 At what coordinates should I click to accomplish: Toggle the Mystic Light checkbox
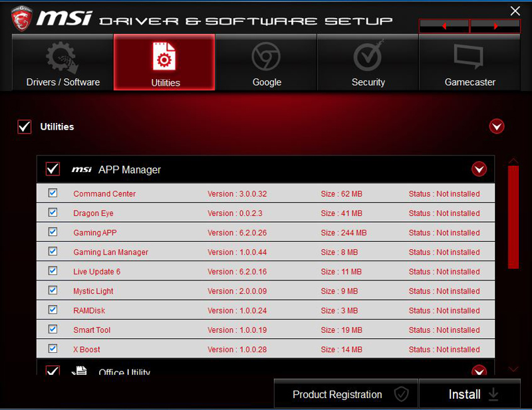(53, 290)
